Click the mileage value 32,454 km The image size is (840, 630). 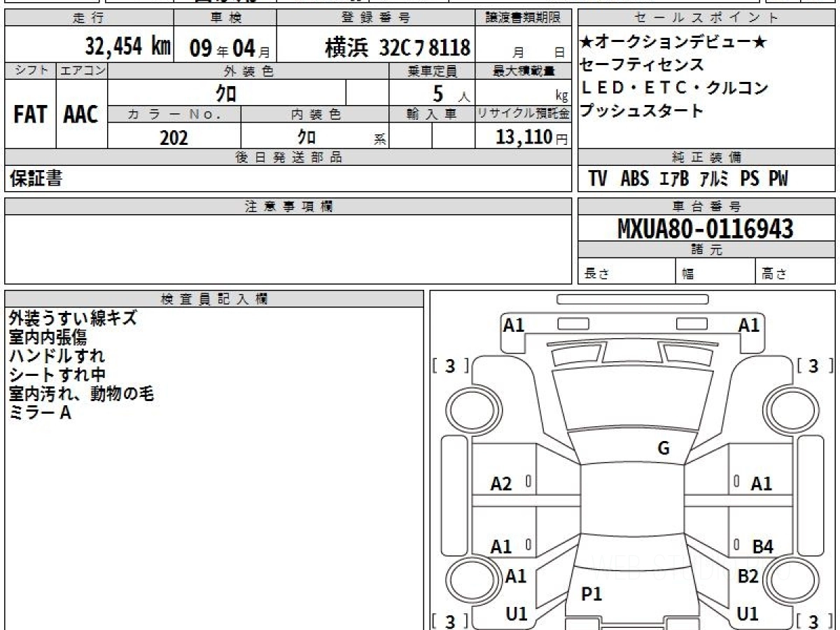[x=128, y=47]
